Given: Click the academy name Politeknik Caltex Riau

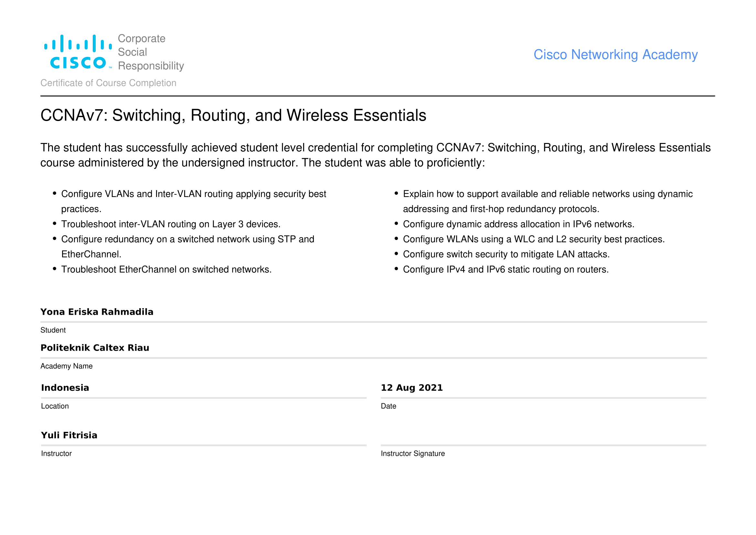Looking at the screenshot, I should 95,348.
